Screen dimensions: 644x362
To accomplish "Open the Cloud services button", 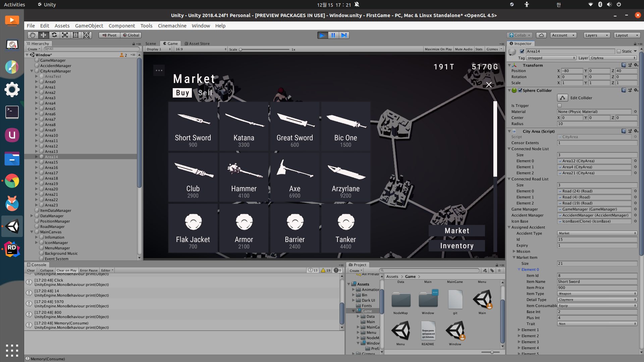I will click(541, 35).
